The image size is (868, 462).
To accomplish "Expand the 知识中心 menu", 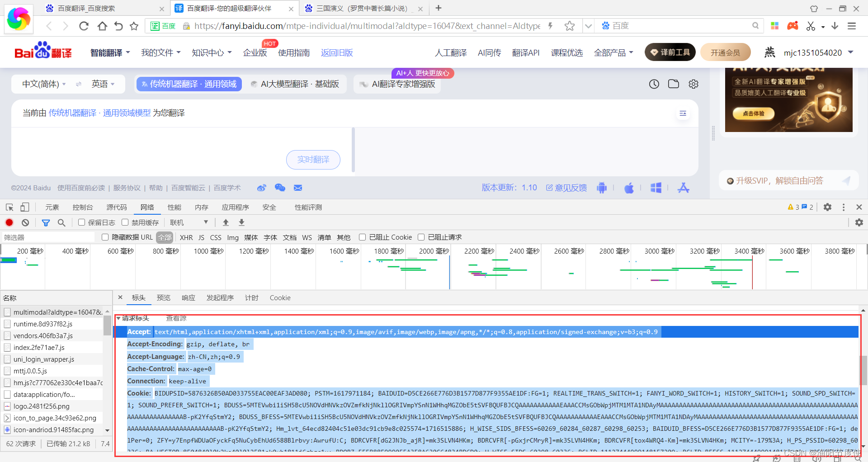I will pyautogui.click(x=212, y=53).
